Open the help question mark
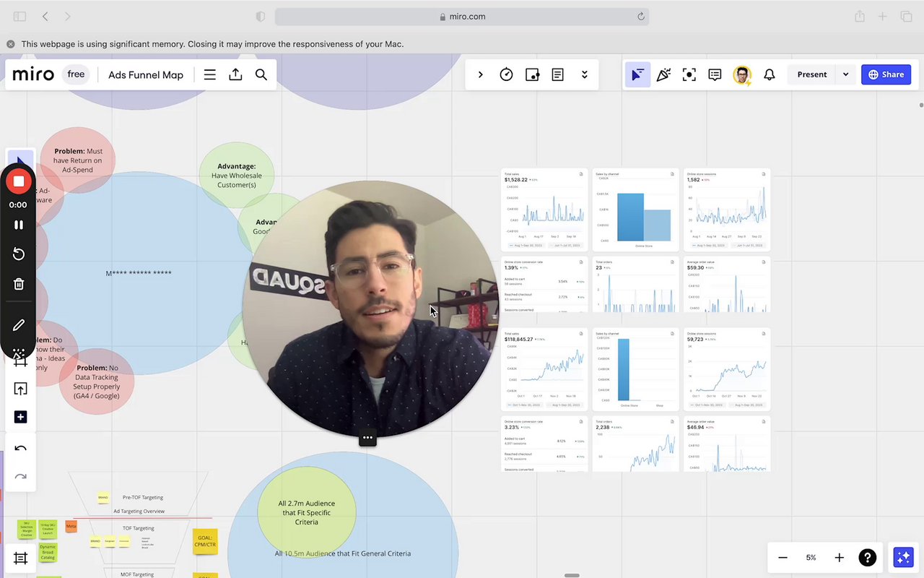The width and height of the screenshot is (924, 578). click(x=867, y=558)
